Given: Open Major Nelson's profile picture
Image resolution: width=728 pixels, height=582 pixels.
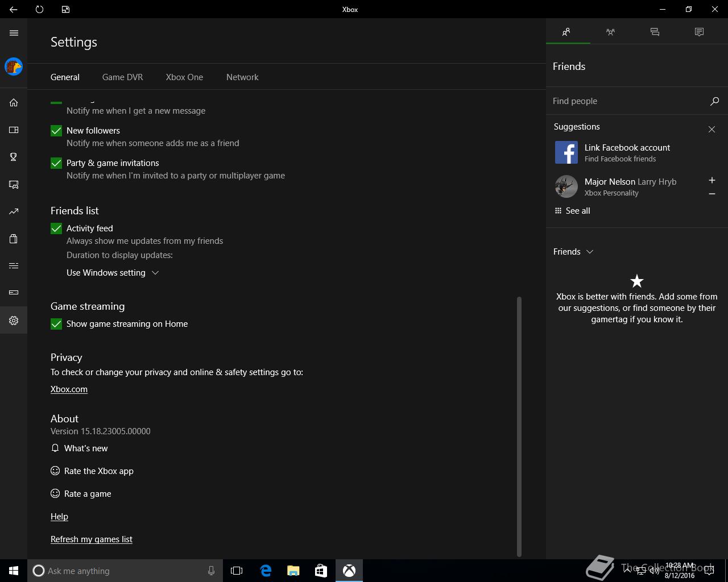Looking at the screenshot, I should coord(566,186).
